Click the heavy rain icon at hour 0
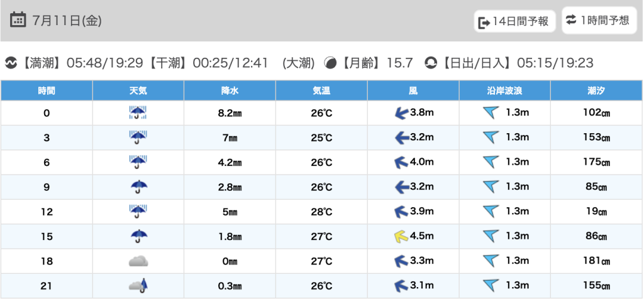 tap(138, 113)
